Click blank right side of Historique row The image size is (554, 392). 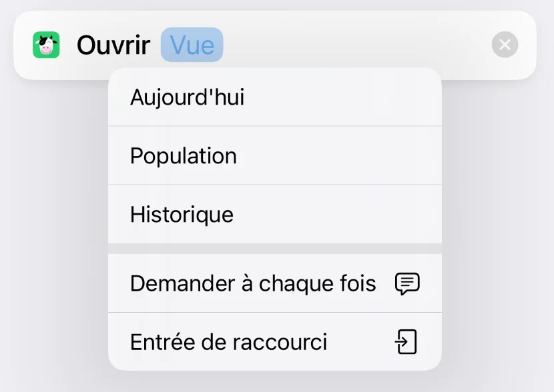click(360, 215)
